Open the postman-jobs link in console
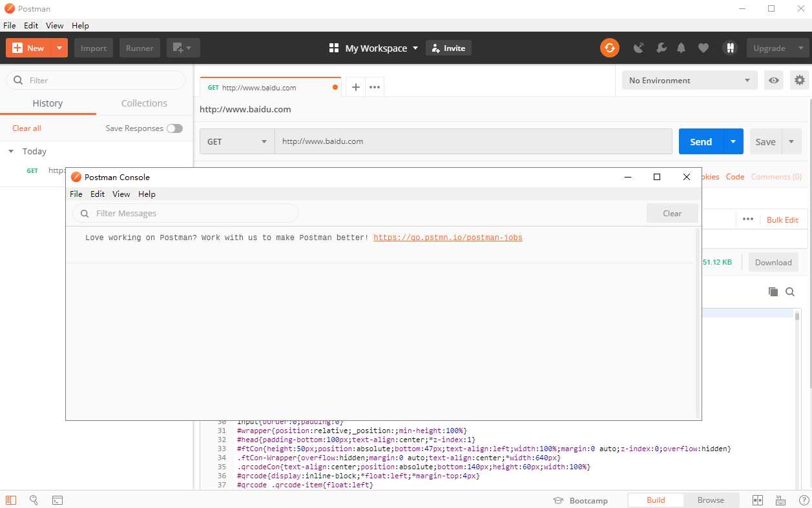The image size is (812, 508). (x=448, y=238)
